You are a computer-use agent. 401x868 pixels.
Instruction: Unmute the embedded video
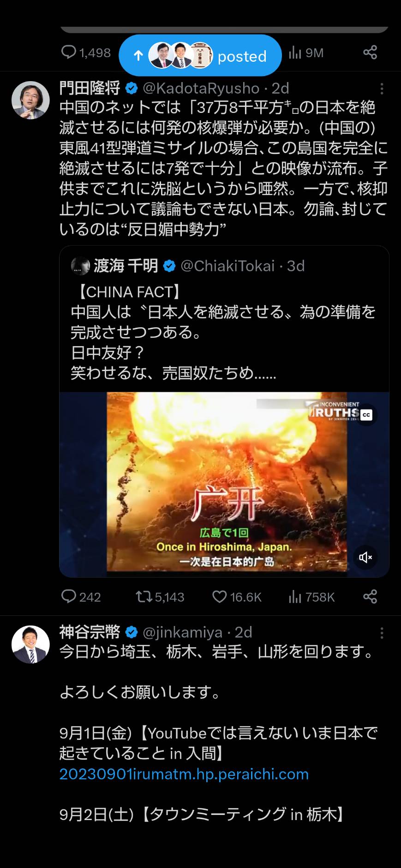[x=366, y=557]
